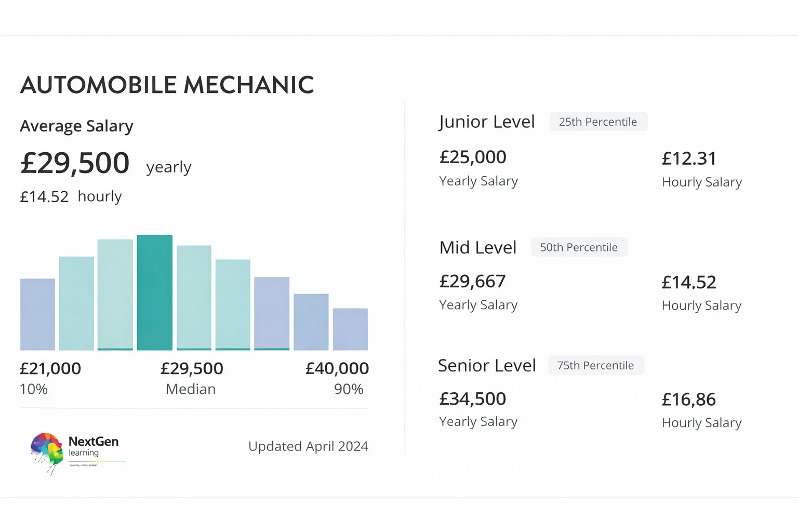This screenshot has height=532, width=798.
Task: Click the Automobile Mechanic title
Action: (x=167, y=85)
